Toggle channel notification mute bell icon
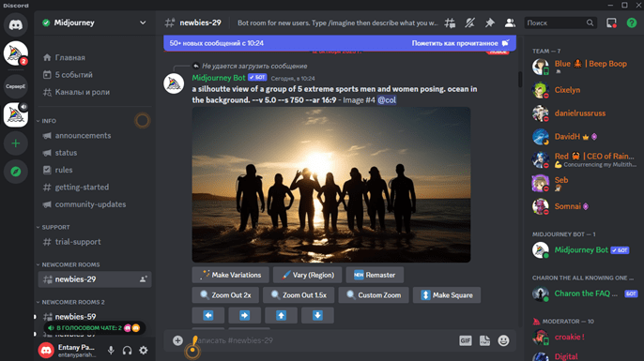The image size is (644, 361). click(469, 23)
